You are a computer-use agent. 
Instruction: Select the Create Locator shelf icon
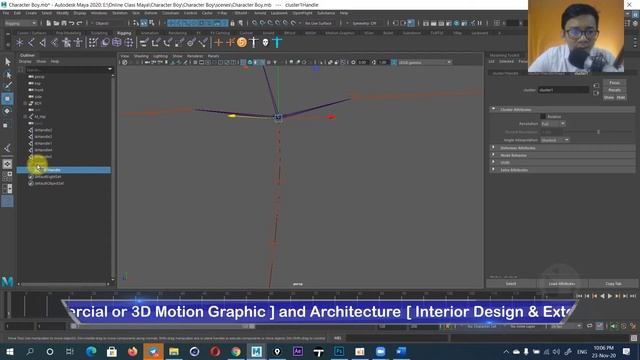click(19, 42)
